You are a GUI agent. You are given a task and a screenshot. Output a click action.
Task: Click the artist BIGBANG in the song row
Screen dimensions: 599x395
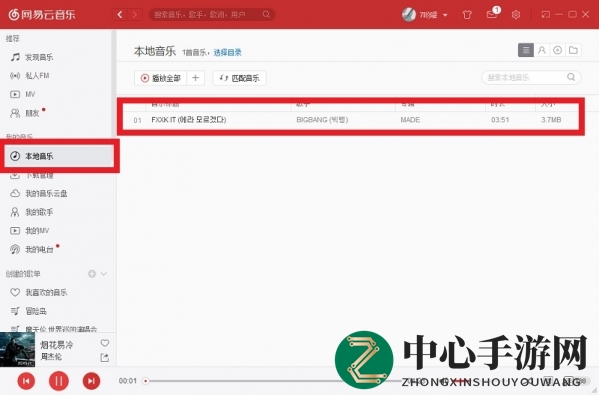[322, 120]
